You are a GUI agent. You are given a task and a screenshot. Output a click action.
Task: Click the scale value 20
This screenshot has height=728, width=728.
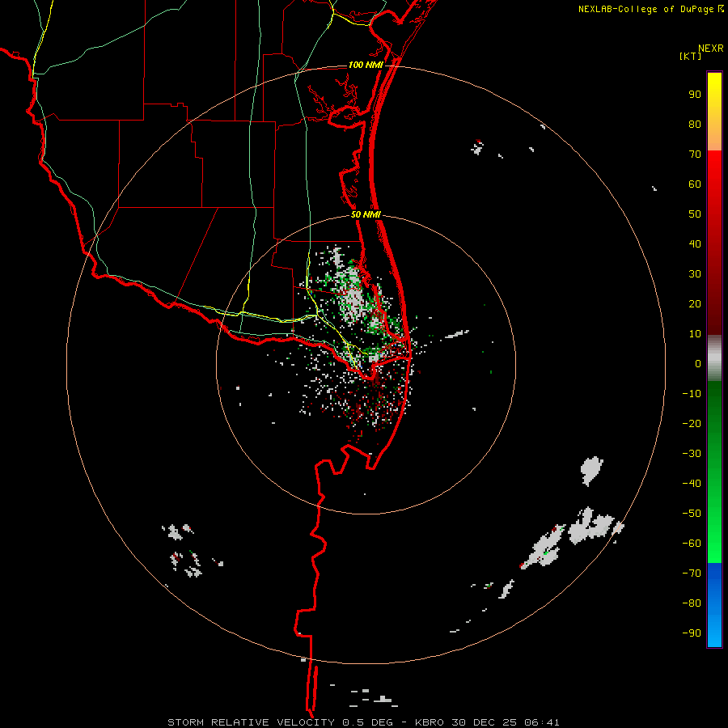(695, 303)
